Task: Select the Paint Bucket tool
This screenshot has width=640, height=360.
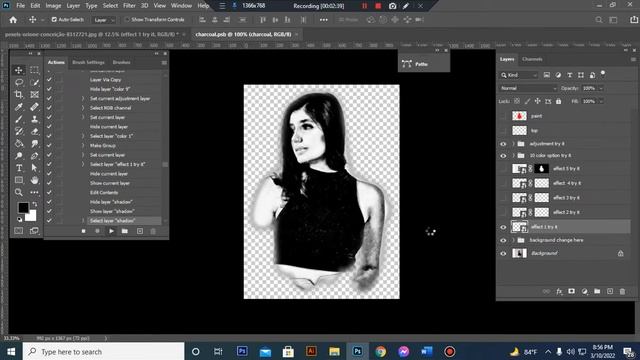Action: pyautogui.click(x=19, y=144)
